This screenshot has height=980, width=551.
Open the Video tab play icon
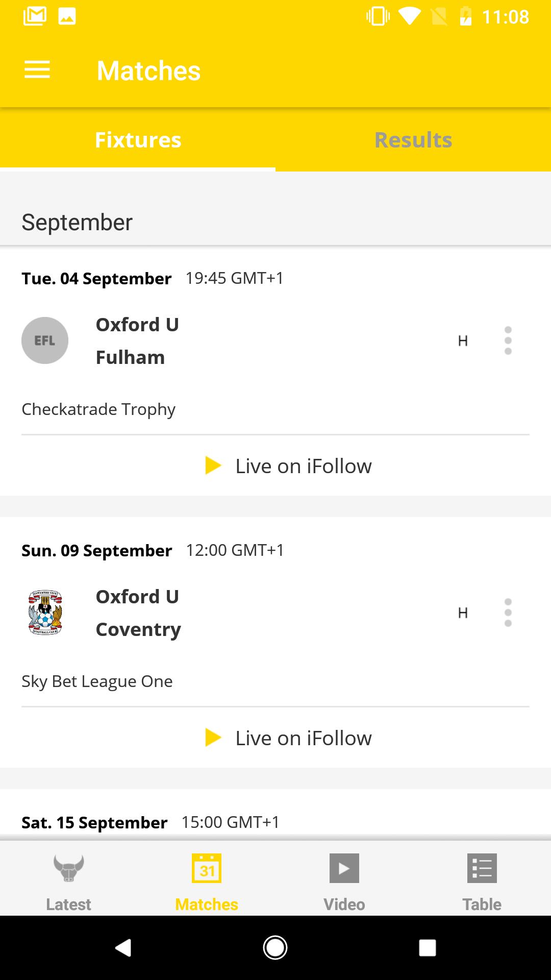[344, 868]
